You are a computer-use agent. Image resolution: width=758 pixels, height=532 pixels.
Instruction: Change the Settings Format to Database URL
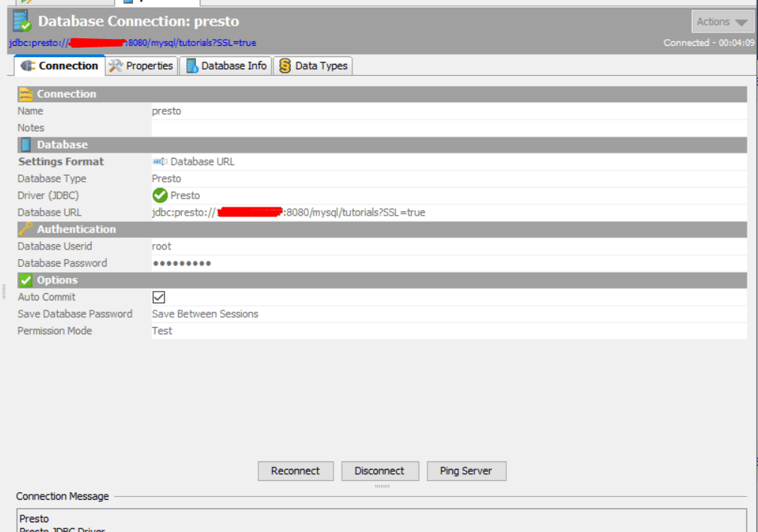pyautogui.click(x=195, y=161)
